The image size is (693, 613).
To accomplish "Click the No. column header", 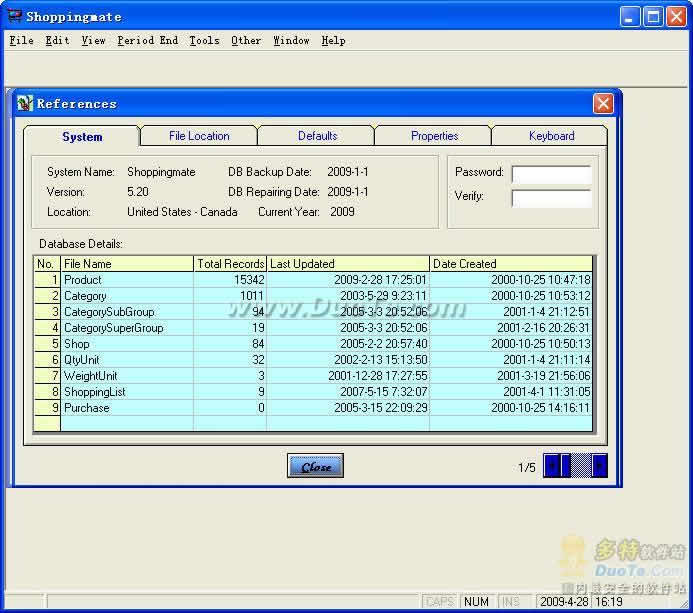I will (47, 264).
